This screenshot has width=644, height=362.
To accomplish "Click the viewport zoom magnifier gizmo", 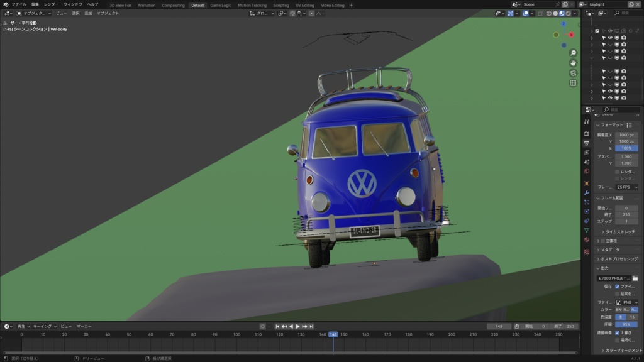I will [x=573, y=53].
